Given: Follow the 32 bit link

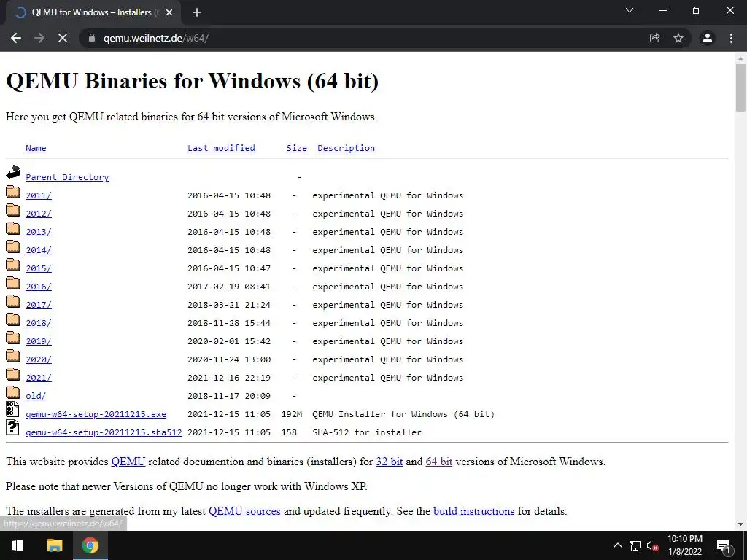Looking at the screenshot, I should point(390,462).
